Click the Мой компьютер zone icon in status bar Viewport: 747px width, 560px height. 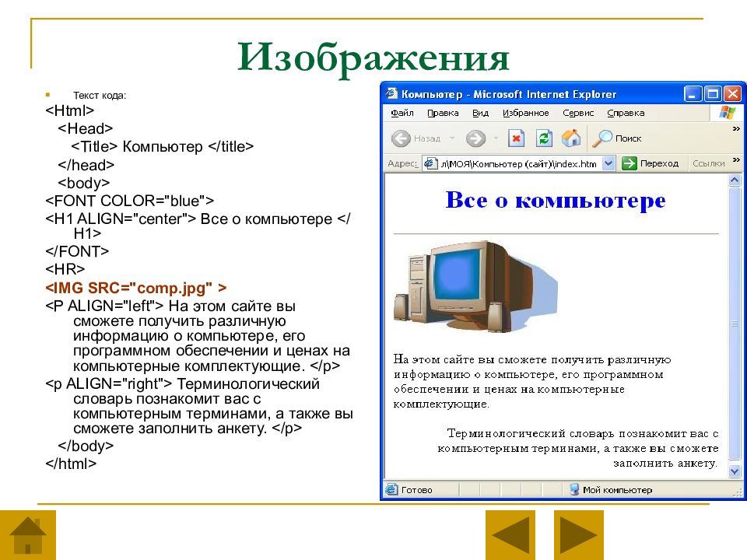click(x=574, y=489)
